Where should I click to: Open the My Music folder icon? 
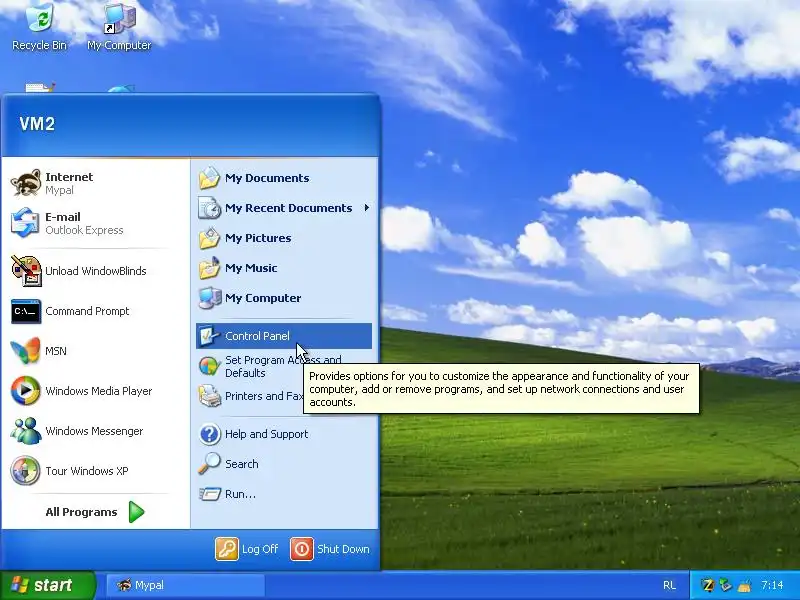[x=209, y=268]
